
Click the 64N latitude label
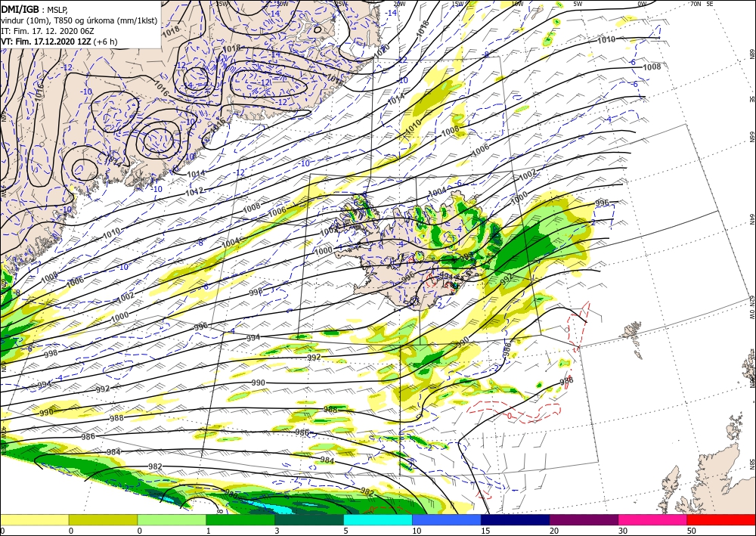751,219
